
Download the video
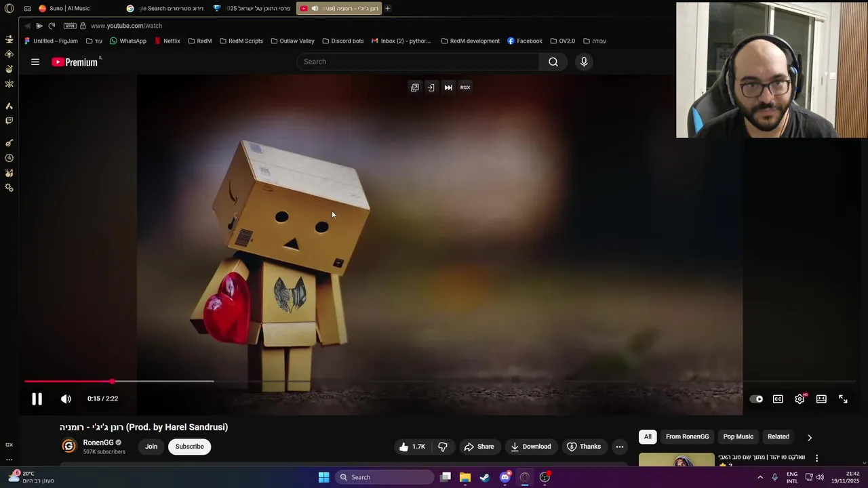[x=531, y=447]
